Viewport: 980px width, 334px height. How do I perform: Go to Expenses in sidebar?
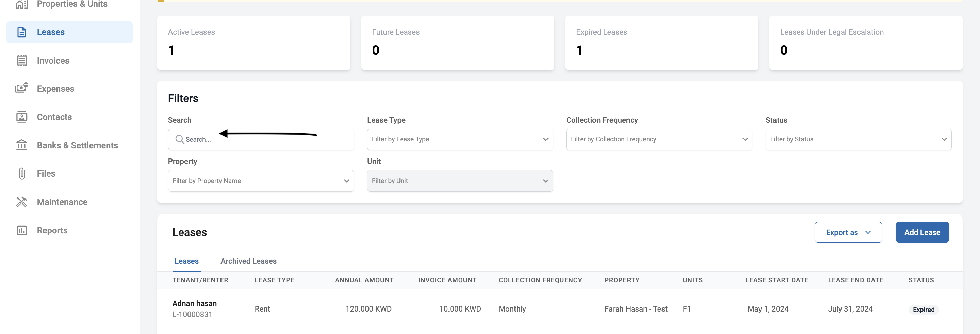point(55,89)
